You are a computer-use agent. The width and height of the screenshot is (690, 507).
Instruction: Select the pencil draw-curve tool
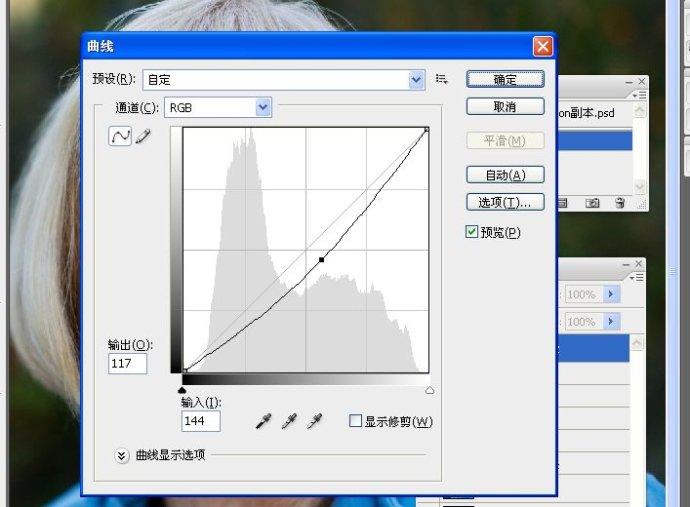click(143, 136)
